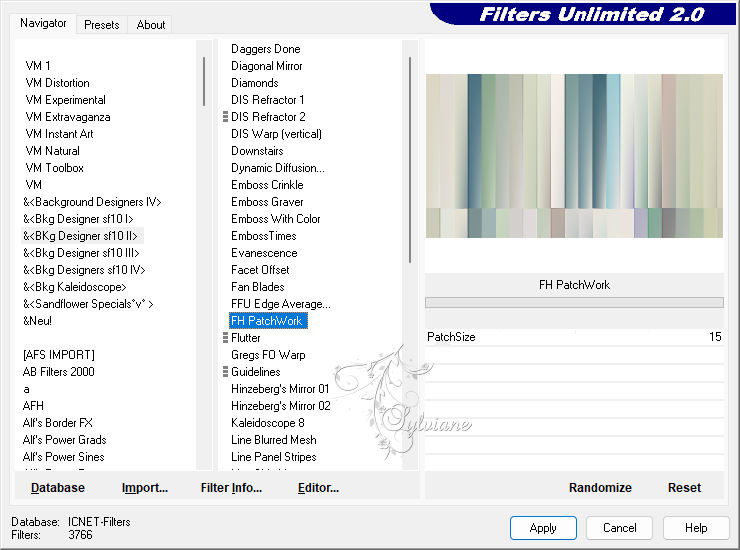Select the VM 1 category
Viewport: 740px width, 550px height.
point(38,66)
